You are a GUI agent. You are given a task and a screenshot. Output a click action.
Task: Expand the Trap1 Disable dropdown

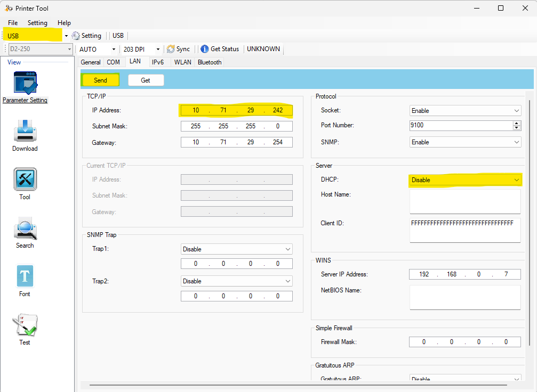236,249
